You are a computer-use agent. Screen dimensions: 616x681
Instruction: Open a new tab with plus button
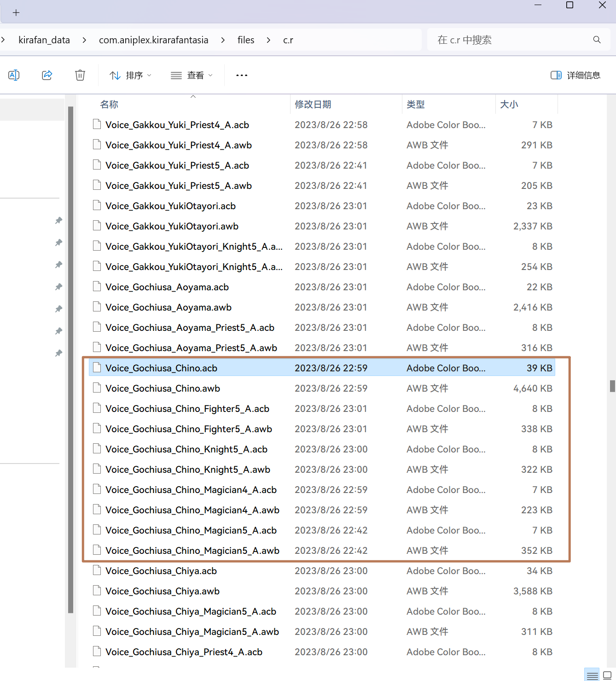tap(16, 12)
